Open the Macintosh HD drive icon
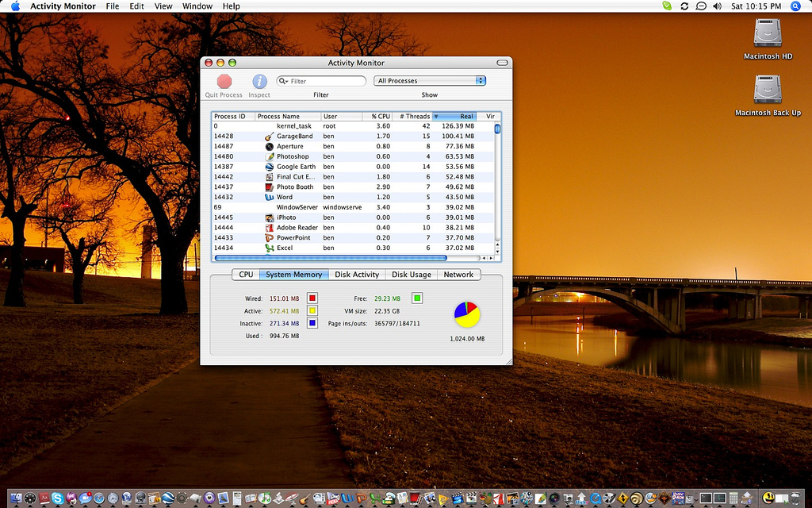This screenshot has width=812, height=508. tap(768, 33)
